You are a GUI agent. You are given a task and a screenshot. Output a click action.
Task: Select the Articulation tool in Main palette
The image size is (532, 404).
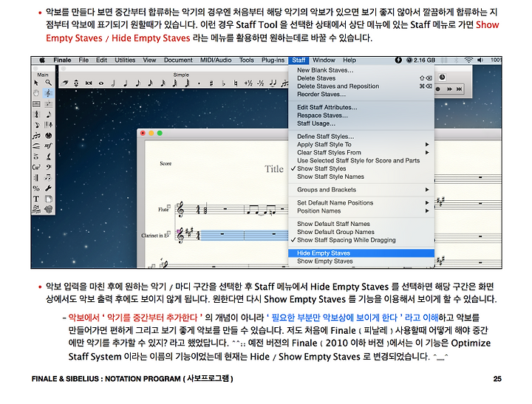click(36, 157)
